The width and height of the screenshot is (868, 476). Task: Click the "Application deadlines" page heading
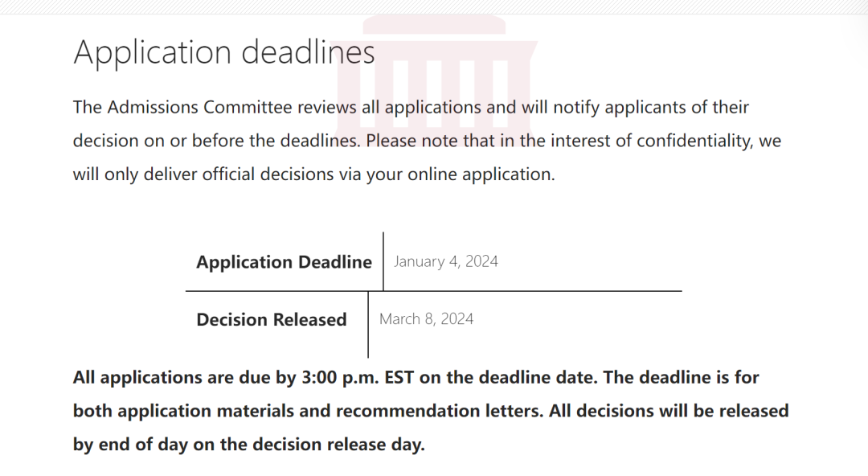224,52
